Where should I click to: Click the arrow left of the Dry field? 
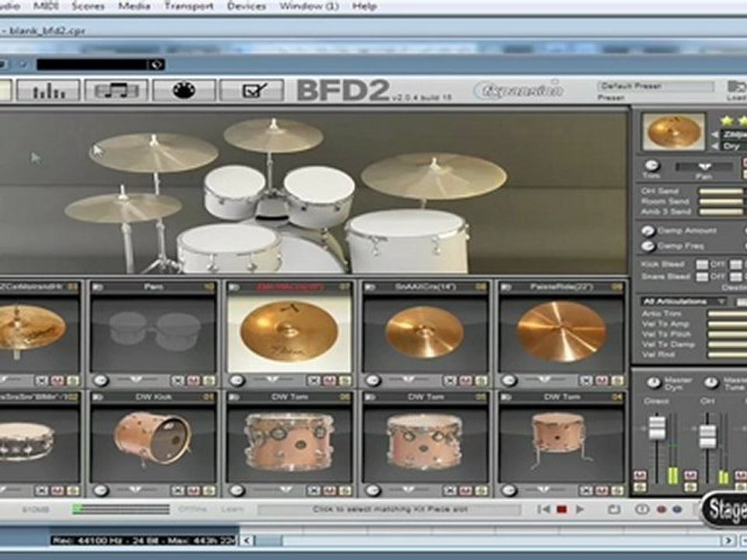coord(714,146)
